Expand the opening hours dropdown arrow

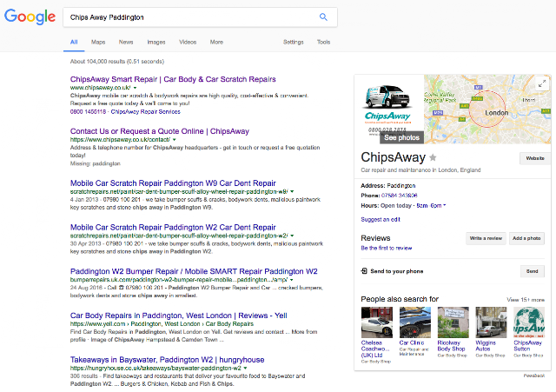[x=444, y=205]
